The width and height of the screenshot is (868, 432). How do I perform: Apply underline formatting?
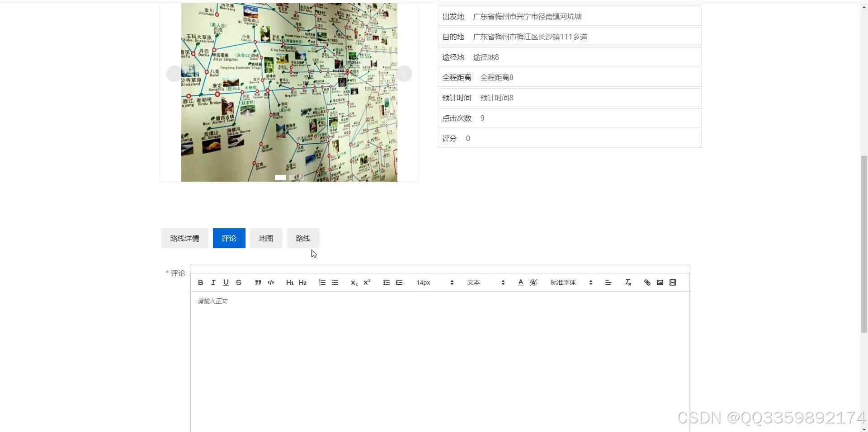[226, 282]
